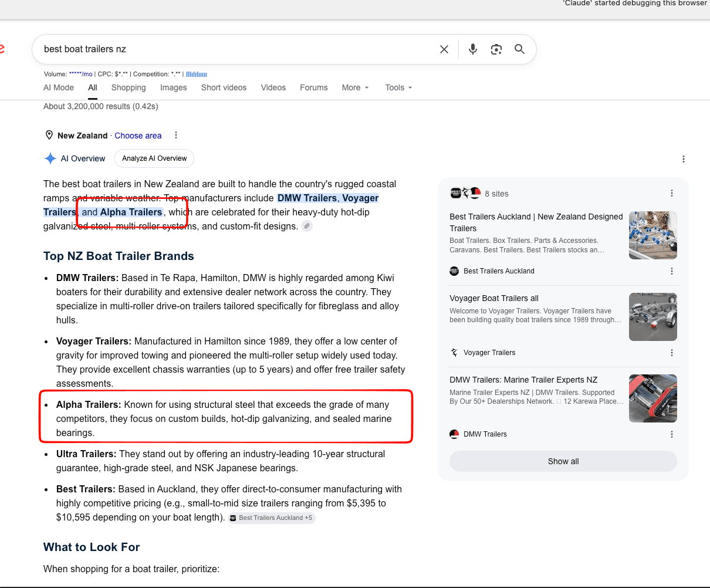Image resolution: width=710 pixels, height=588 pixels.
Task: Open the Videos tab
Action: point(273,87)
